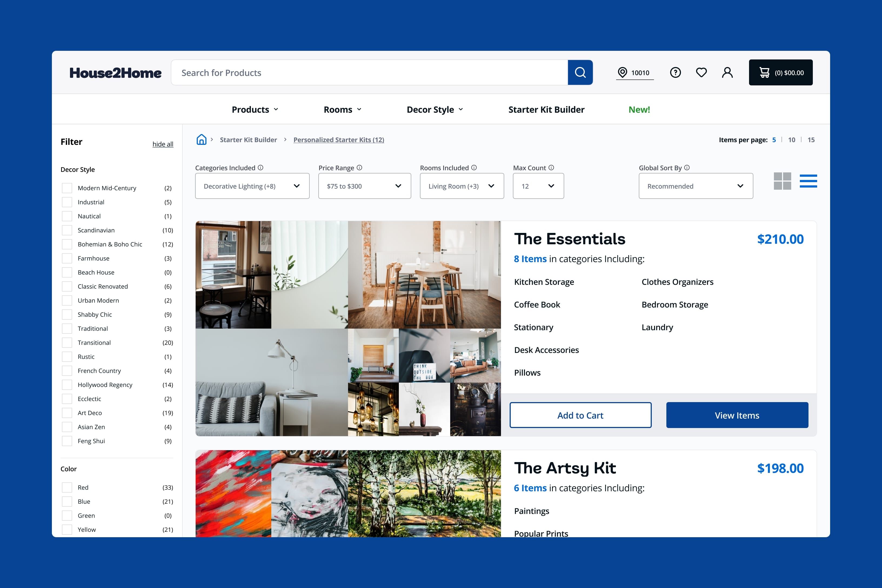Open the New! nav item
The width and height of the screenshot is (882, 588).
639,109
